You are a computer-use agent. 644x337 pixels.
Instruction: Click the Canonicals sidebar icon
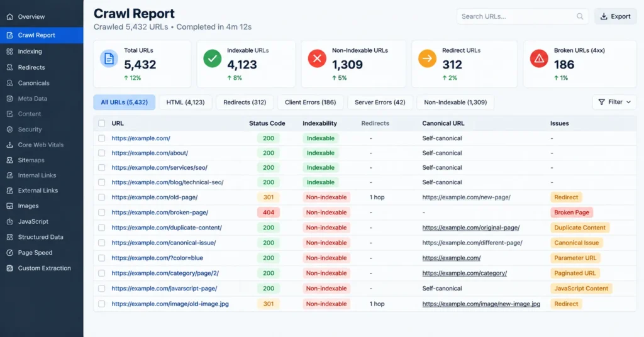pyautogui.click(x=9, y=83)
